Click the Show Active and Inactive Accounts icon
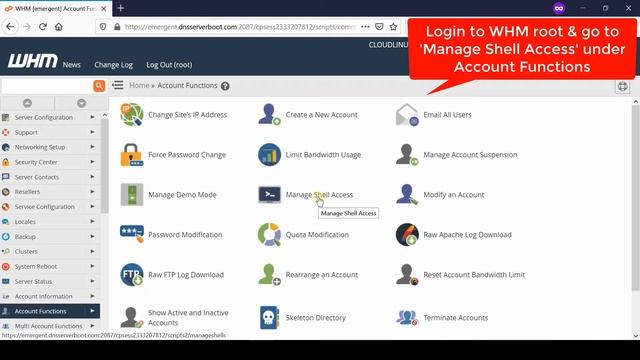 [131, 318]
